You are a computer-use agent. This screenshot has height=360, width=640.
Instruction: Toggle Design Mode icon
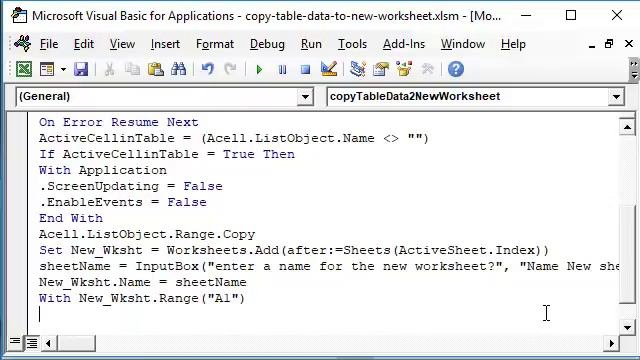[x=329, y=69]
